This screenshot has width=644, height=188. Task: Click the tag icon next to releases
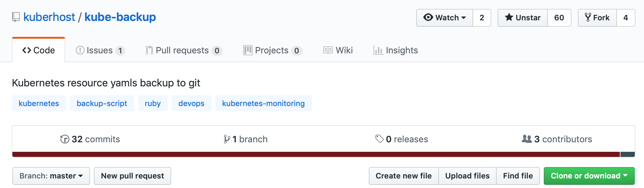click(x=379, y=139)
